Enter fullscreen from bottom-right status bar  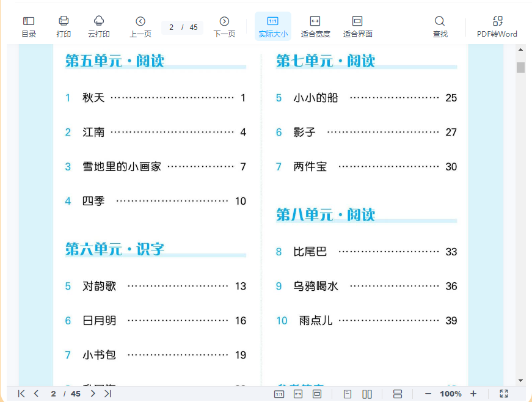tap(504, 394)
